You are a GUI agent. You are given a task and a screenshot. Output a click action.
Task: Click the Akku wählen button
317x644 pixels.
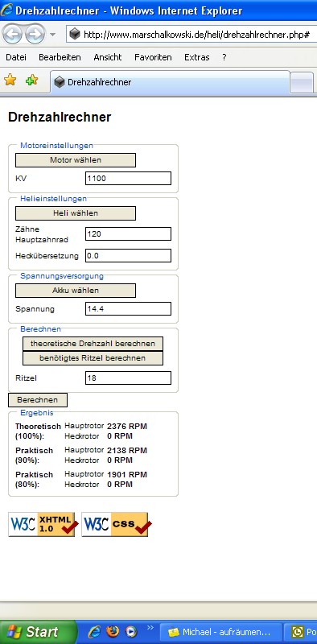pos(76,291)
